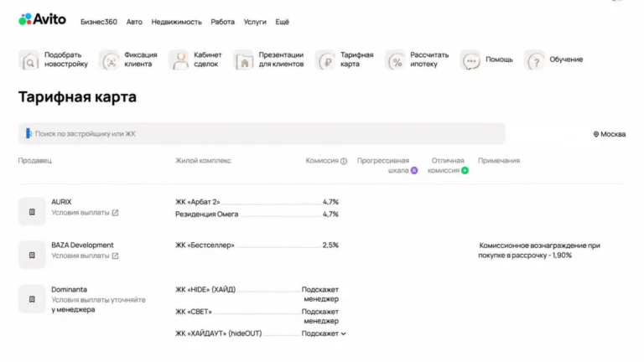Open Рассчитать ипотеку link
This screenshot has width=644, height=362.
(429, 59)
